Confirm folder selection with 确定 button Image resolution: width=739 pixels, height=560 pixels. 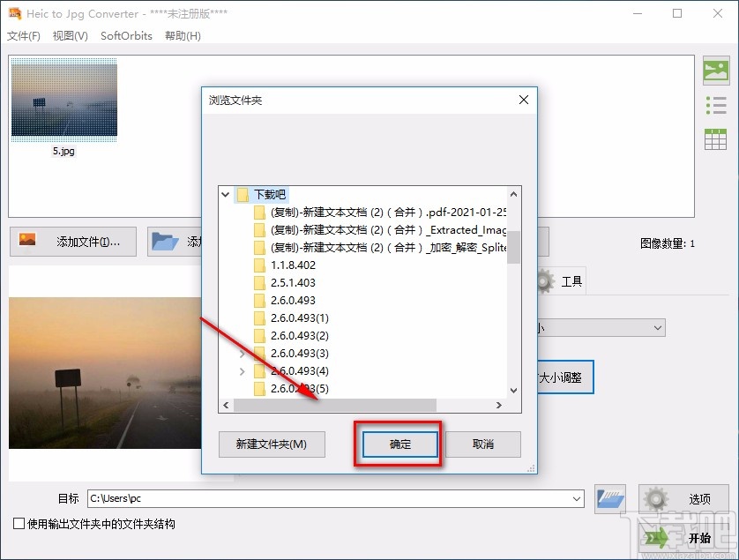(398, 444)
